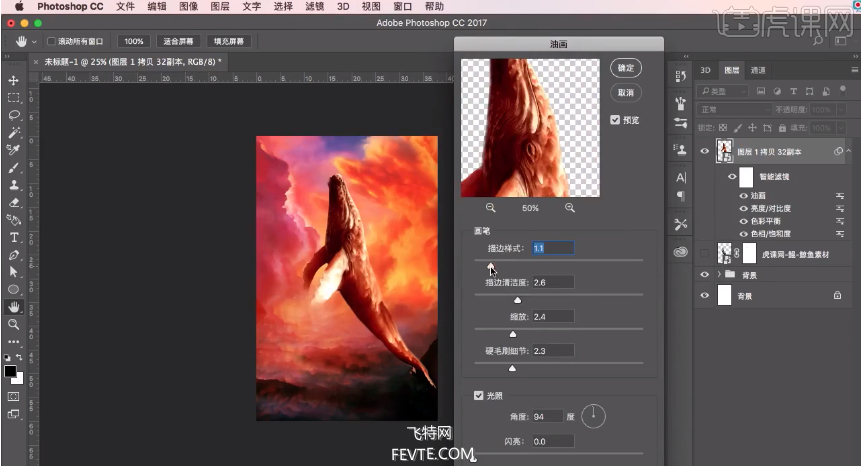Click the 取消 button
The width and height of the screenshot is (861, 466).
[626, 92]
